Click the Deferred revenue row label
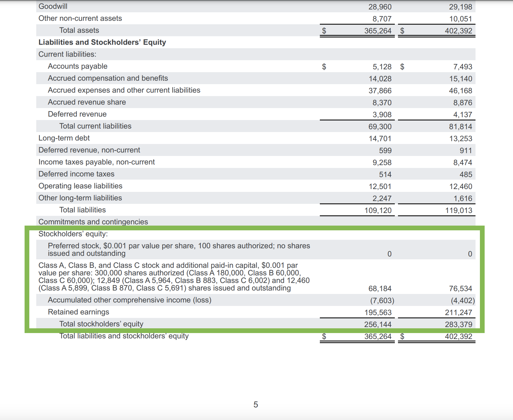 pyautogui.click(x=77, y=114)
